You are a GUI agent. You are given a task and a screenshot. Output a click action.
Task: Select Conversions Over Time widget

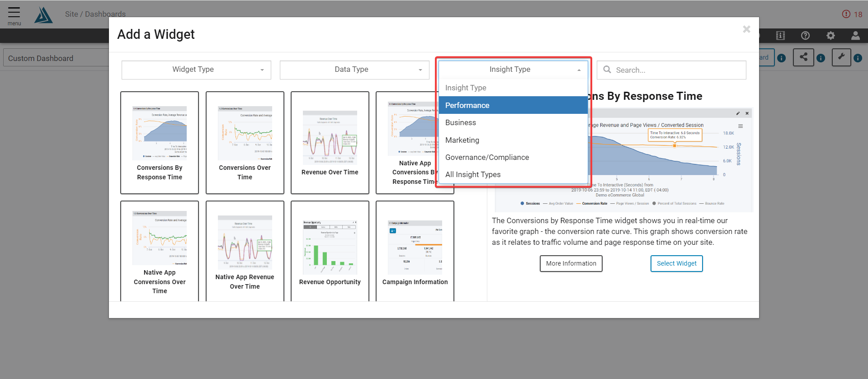pyautogui.click(x=245, y=143)
